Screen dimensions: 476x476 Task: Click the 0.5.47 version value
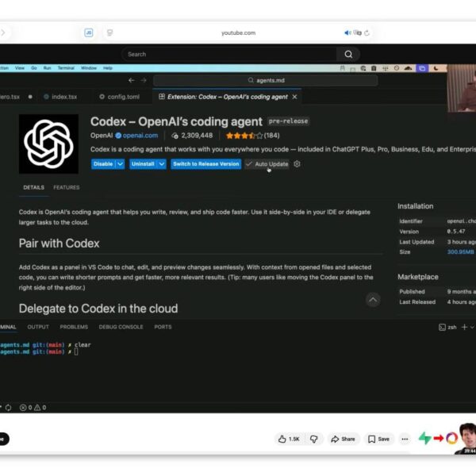click(456, 232)
